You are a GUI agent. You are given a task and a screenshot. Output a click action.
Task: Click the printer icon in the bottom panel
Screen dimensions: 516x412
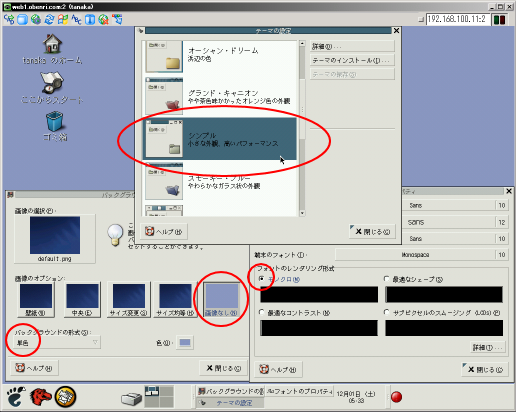coord(131,398)
